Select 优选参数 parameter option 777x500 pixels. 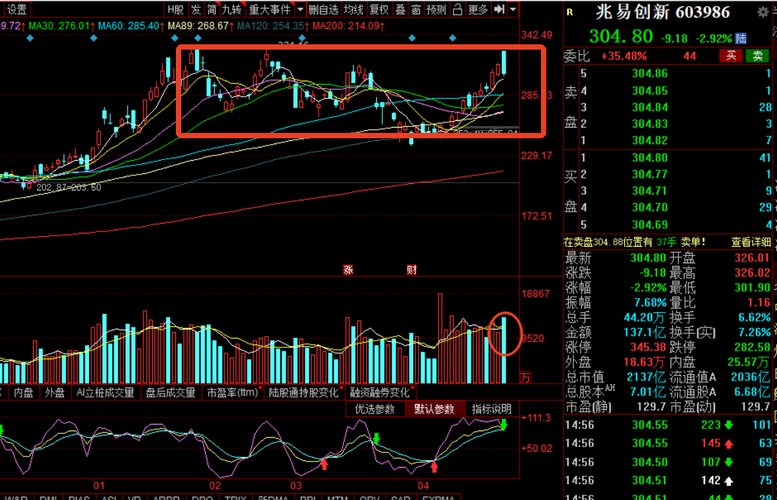(x=375, y=409)
